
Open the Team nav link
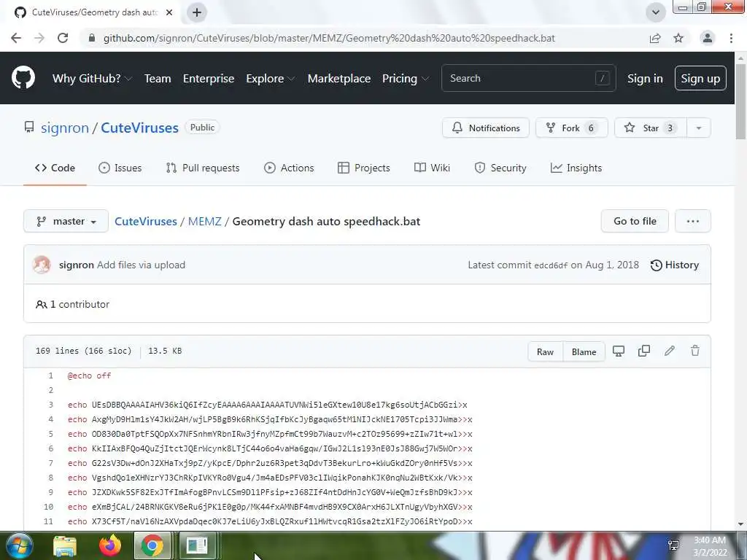click(158, 79)
